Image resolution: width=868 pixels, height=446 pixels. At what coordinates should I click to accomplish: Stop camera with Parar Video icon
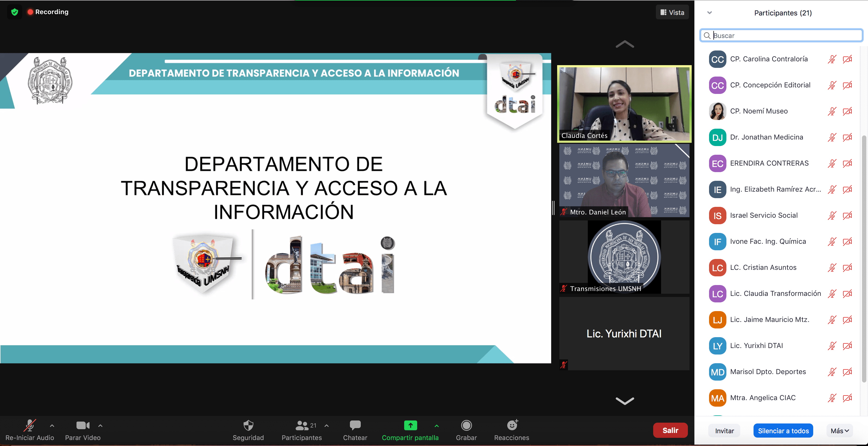pyautogui.click(x=82, y=425)
